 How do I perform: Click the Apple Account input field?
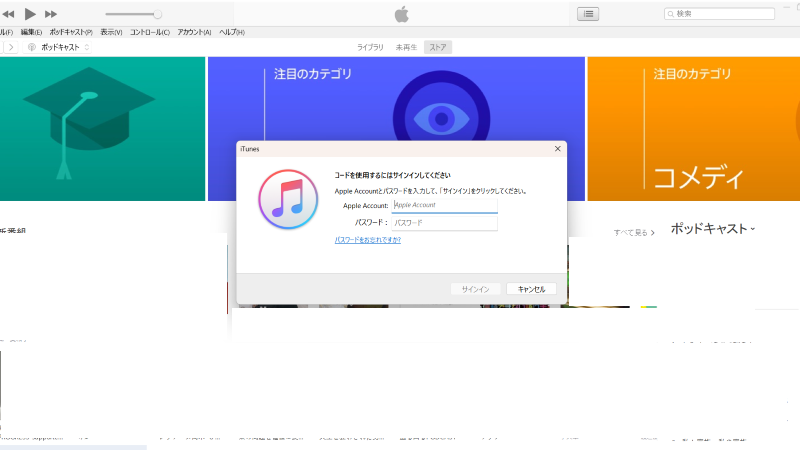pyautogui.click(x=444, y=205)
